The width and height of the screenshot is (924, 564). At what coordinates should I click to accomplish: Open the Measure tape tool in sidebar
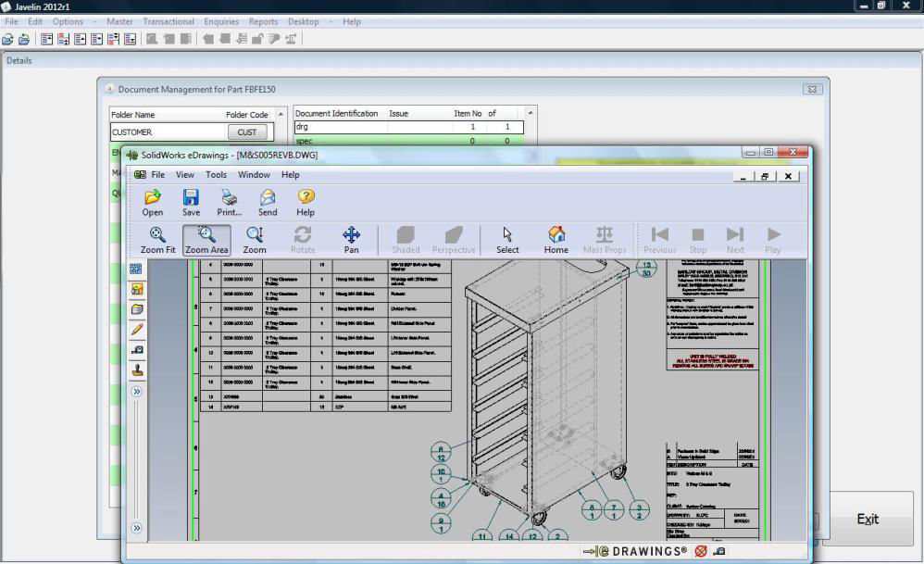tap(137, 349)
